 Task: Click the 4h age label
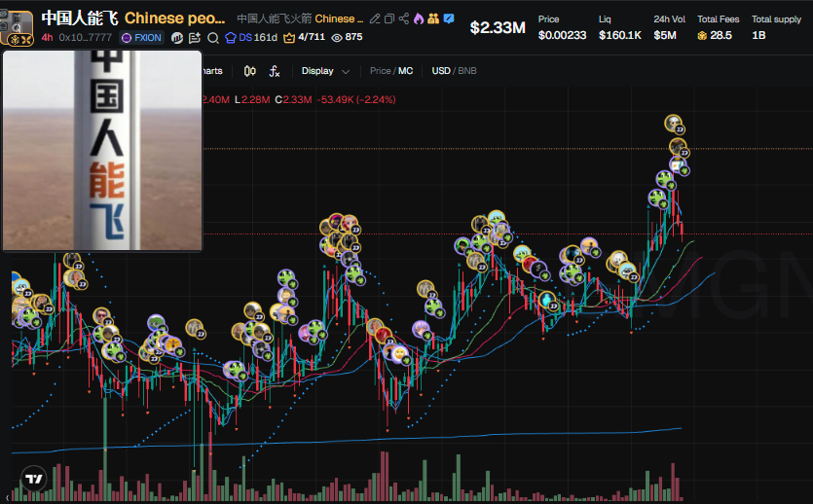pyautogui.click(x=47, y=37)
